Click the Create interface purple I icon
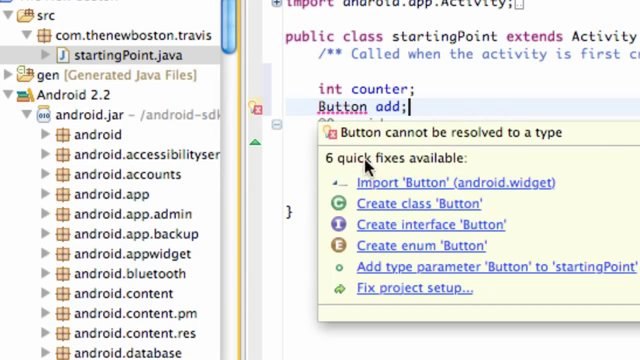This screenshot has width=640, height=360. coord(339,224)
